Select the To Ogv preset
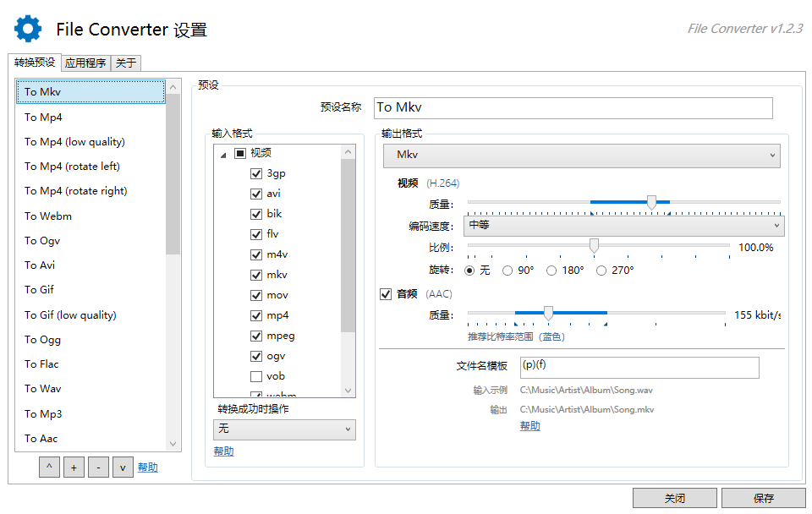812x514 pixels. tap(91, 241)
